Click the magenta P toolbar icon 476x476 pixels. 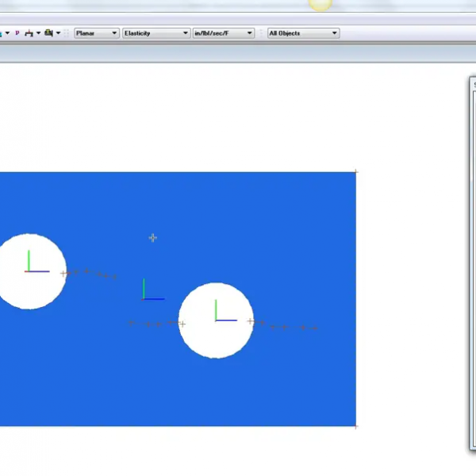(17, 33)
